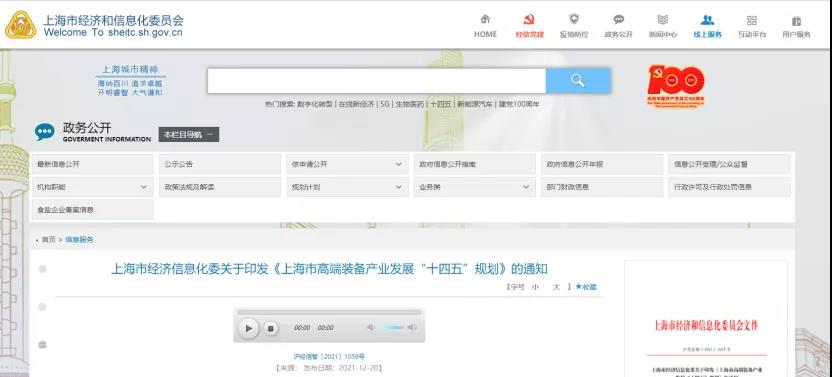Click the party 100th anniversary badge
The image size is (832, 377).
click(675, 86)
